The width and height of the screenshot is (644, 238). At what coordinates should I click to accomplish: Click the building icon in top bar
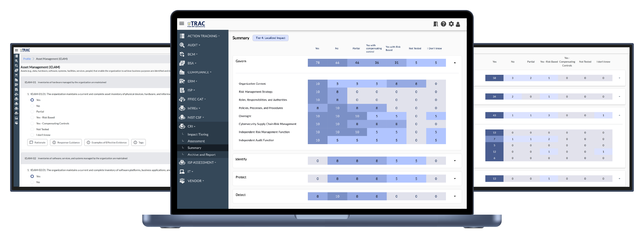(435, 24)
